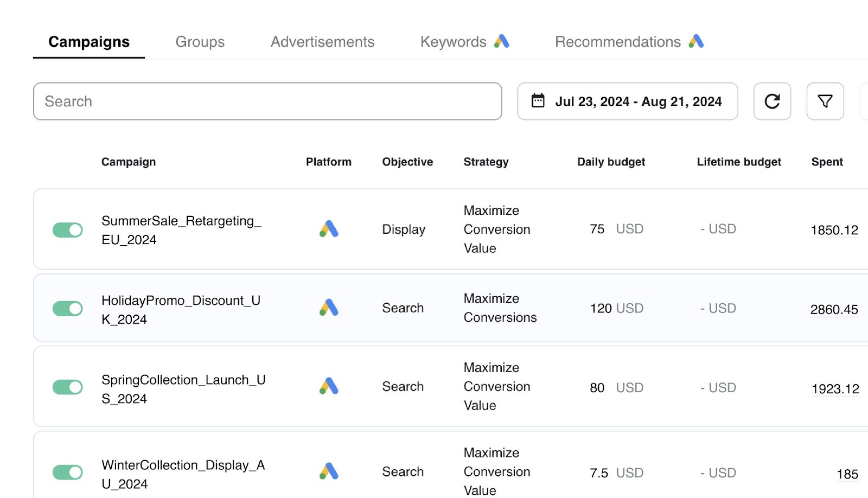Click Maximize Conversion Value strategy for SpringCollection

click(497, 387)
